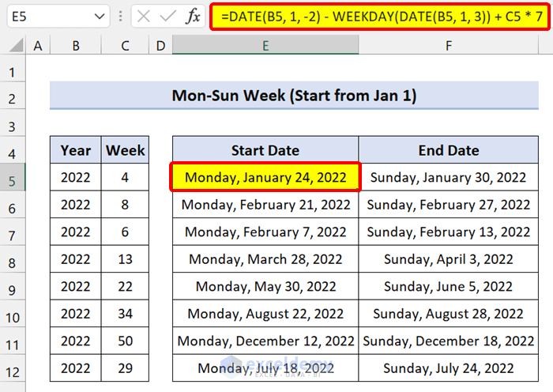
Task: Click the End Date header cell
Action: point(448,150)
